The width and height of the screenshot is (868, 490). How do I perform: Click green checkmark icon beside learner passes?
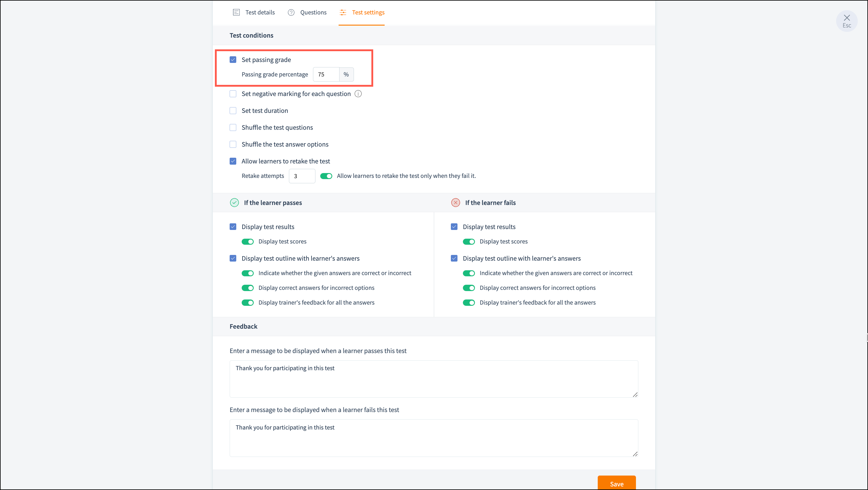point(234,203)
